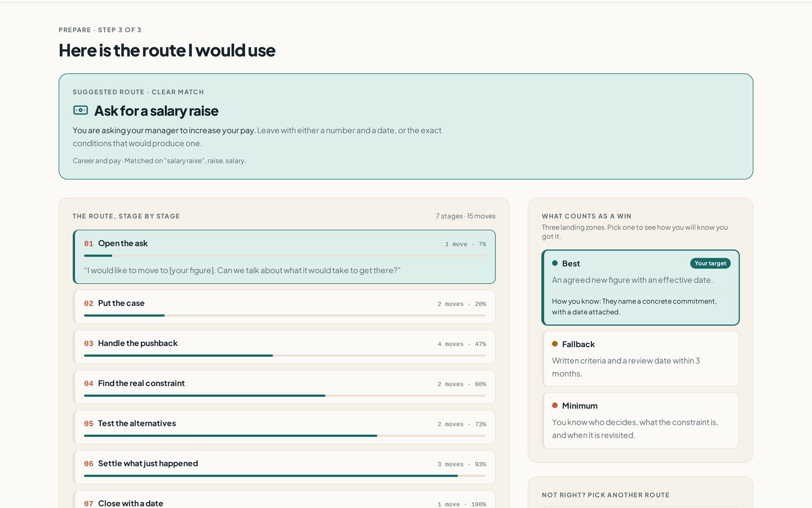Image resolution: width=812 pixels, height=508 pixels.
Task: Click the 3 moves 93% stage stat
Action: (x=462, y=465)
